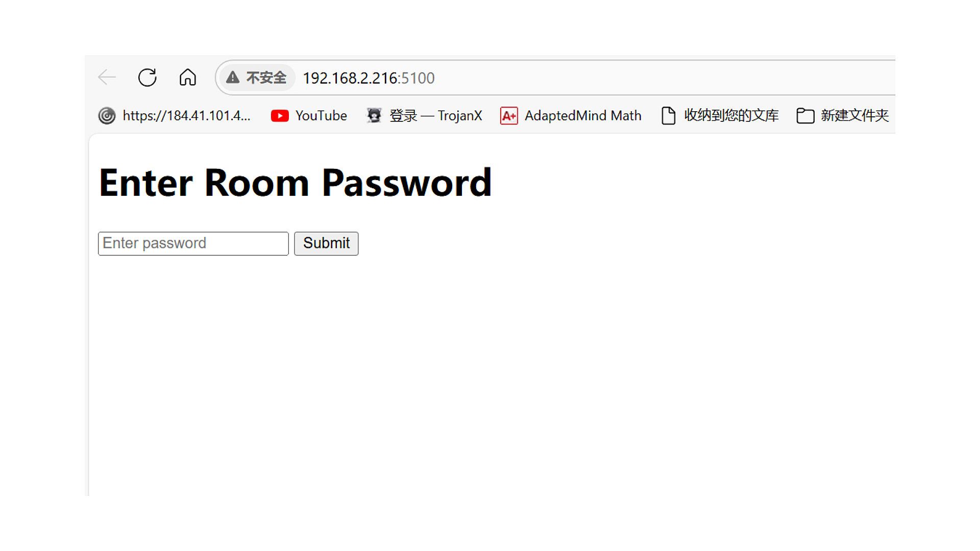The height and width of the screenshot is (551, 980).
Task: Click the Enter Room Password heading
Action: (295, 182)
